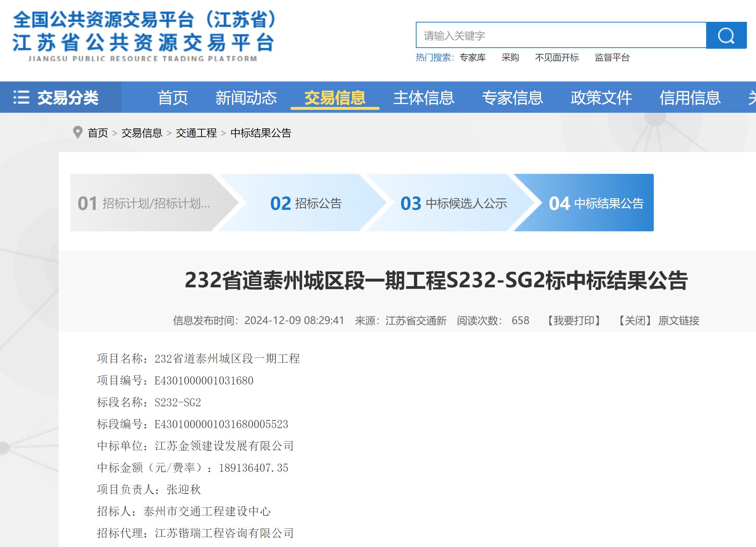Click the publish time 2024-12-09 08:29:41
This screenshot has height=547, width=756.
(x=294, y=320)
